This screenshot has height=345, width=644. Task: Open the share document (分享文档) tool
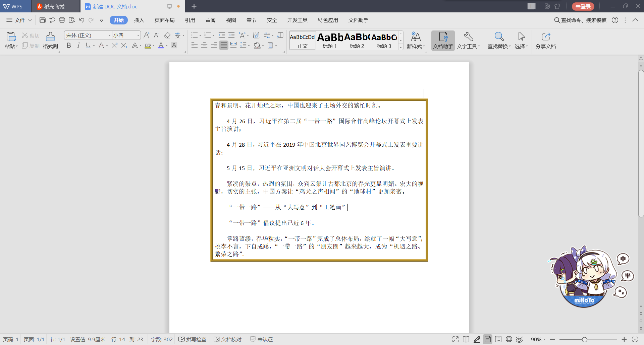[x=546, y=41]
